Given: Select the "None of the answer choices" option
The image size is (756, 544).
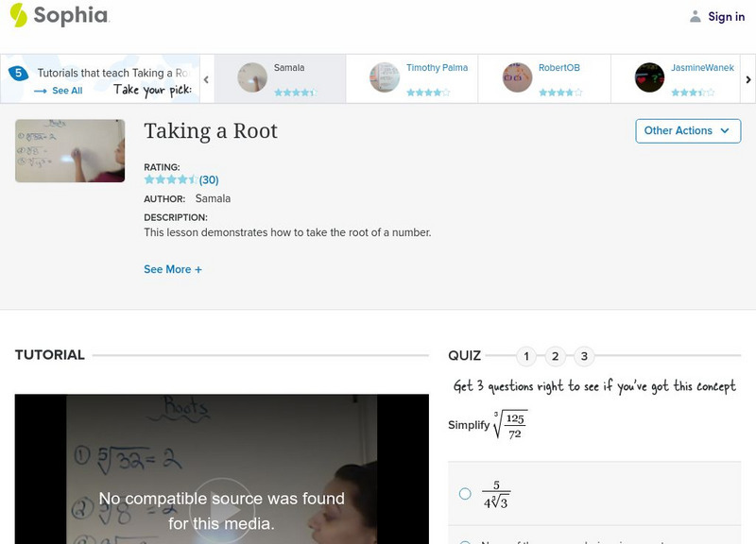Looking at the screenshot, I should click(x=462, y=540).
